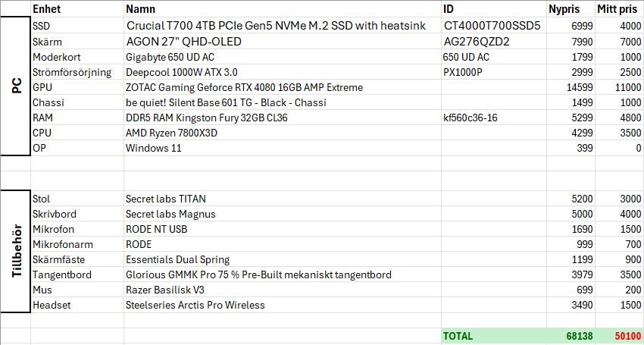
Task: Select the 'AG276QZD2' ID cell
Action: 494,42
